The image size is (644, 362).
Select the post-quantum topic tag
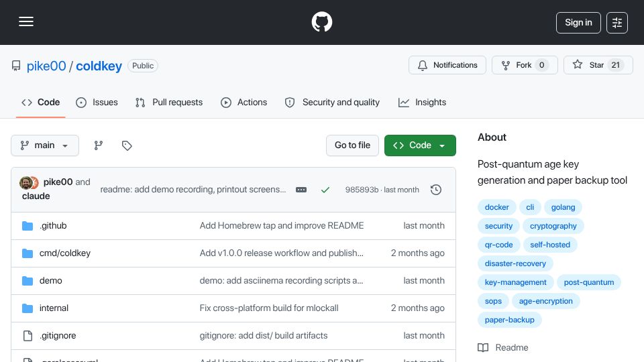[588, 282]
